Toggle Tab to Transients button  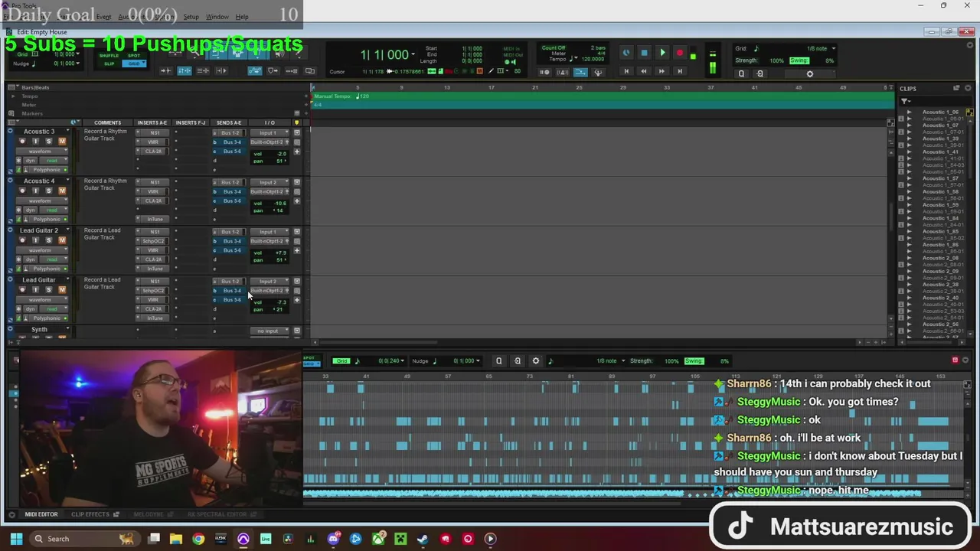[166, 71]
